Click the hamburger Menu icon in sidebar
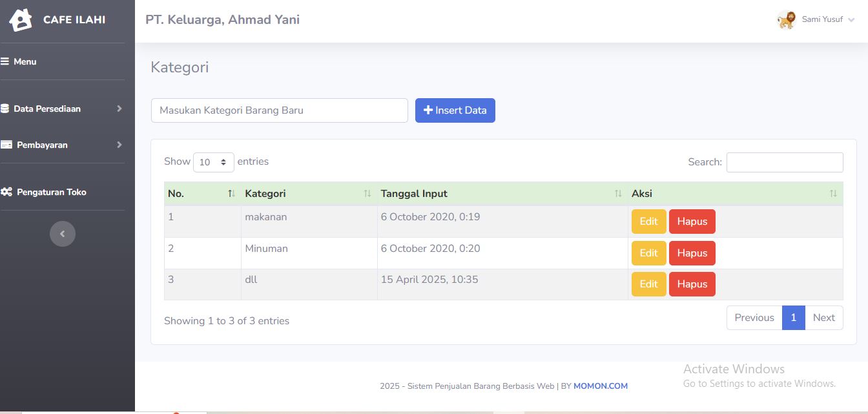Screen dimensions: 868x414 5,61
